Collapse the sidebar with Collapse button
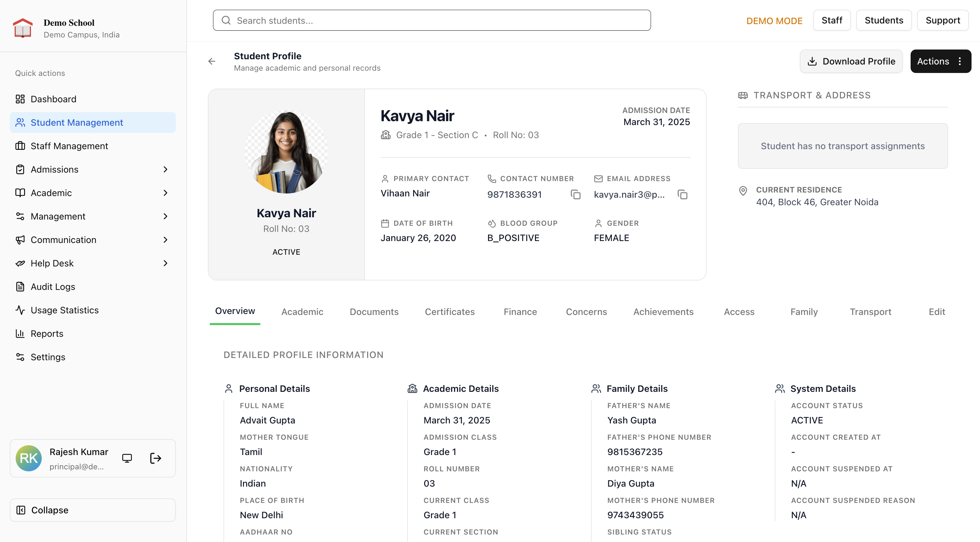The width and height of the screenshot is (980, 542). tap(93, 510)
